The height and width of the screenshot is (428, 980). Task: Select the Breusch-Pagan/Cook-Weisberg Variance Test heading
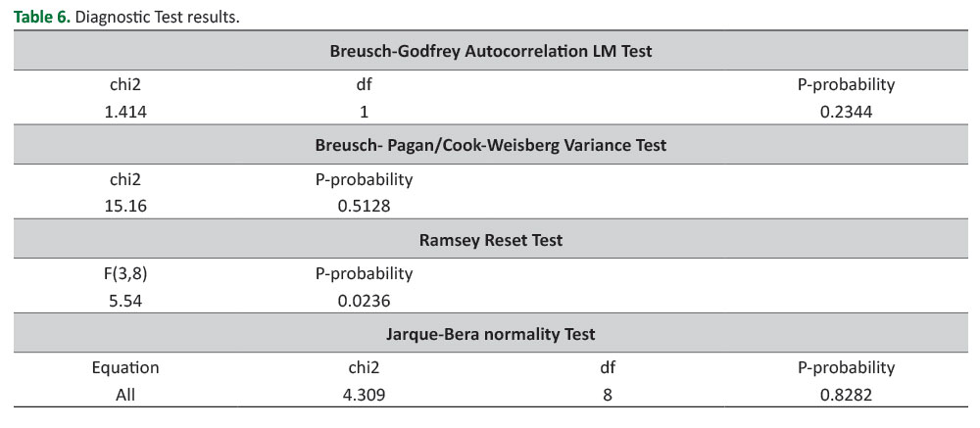[x=491, y=145]
